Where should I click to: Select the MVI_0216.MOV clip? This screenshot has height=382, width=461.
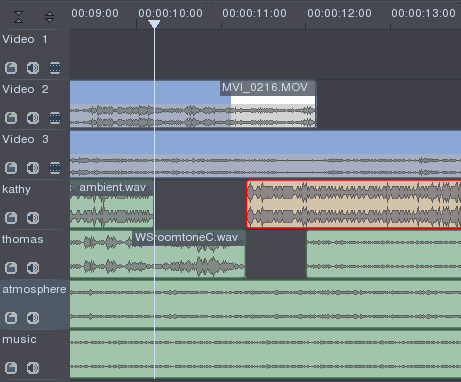(x=193, y=104)
